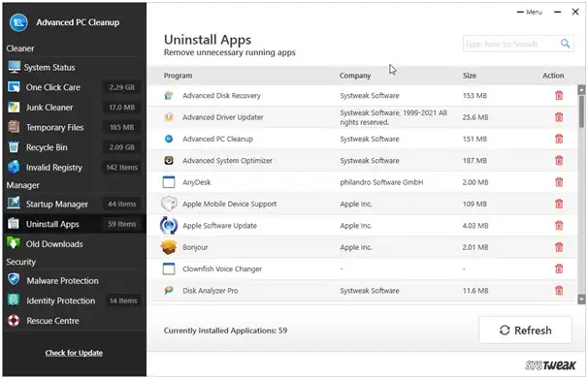Screen dimensions: 588x379
Task: Click trash icon for Advanced Driver Updater
Action: (559, 117)
